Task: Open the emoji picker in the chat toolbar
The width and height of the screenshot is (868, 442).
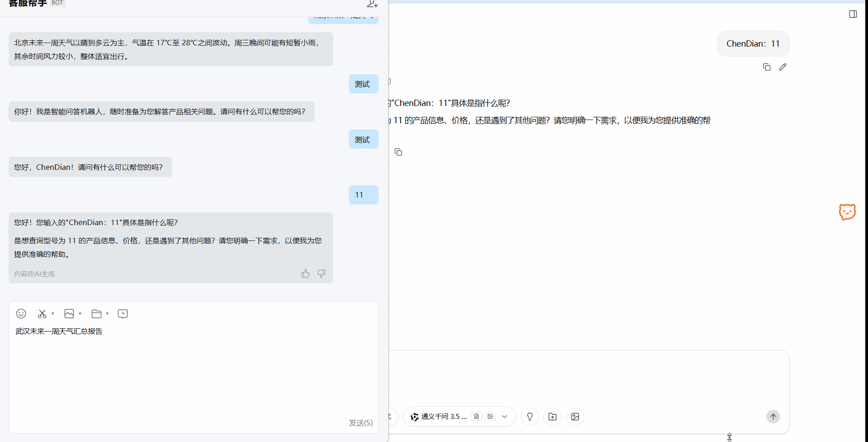Action: [21, 313]
